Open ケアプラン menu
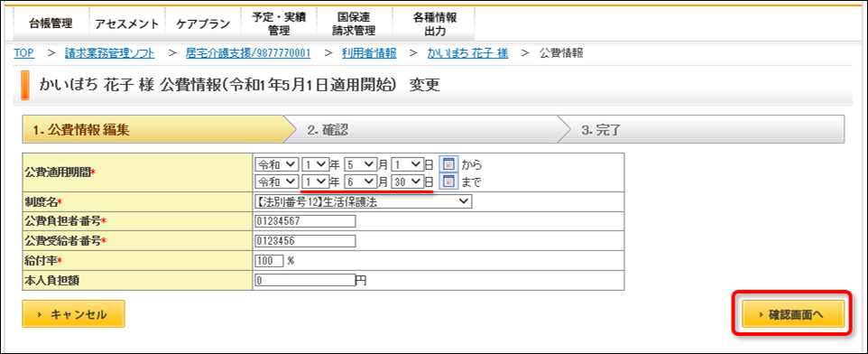This screenshot has width=868, height=354. [x=203, y=23]
